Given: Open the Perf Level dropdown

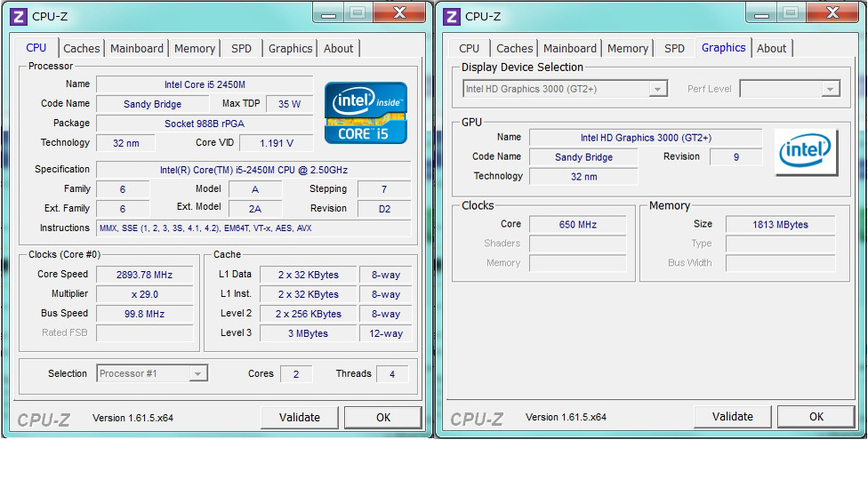Looking at the screenshot, I should pyautogui.click(x=790, y=89).
